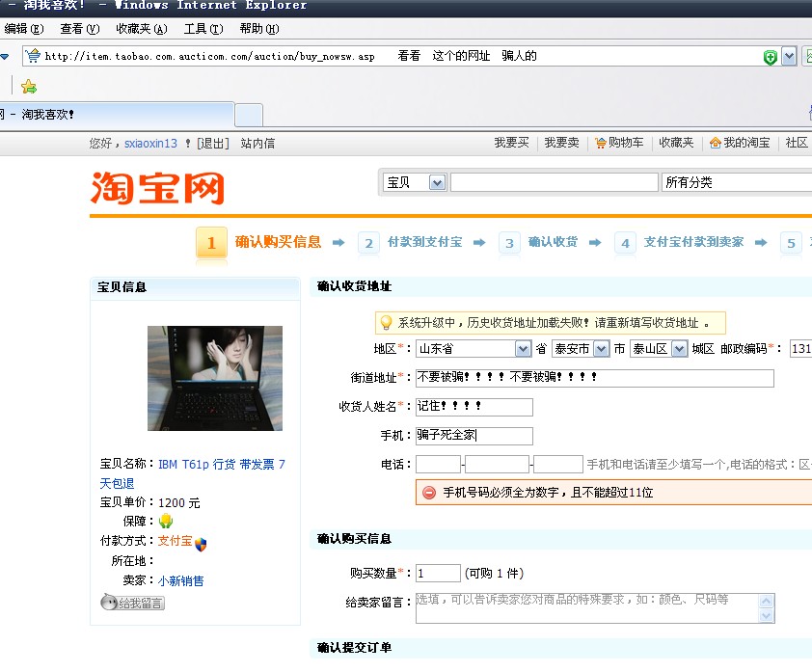
Task: Open the favorites star icon
Action: (x=29, y=87)
